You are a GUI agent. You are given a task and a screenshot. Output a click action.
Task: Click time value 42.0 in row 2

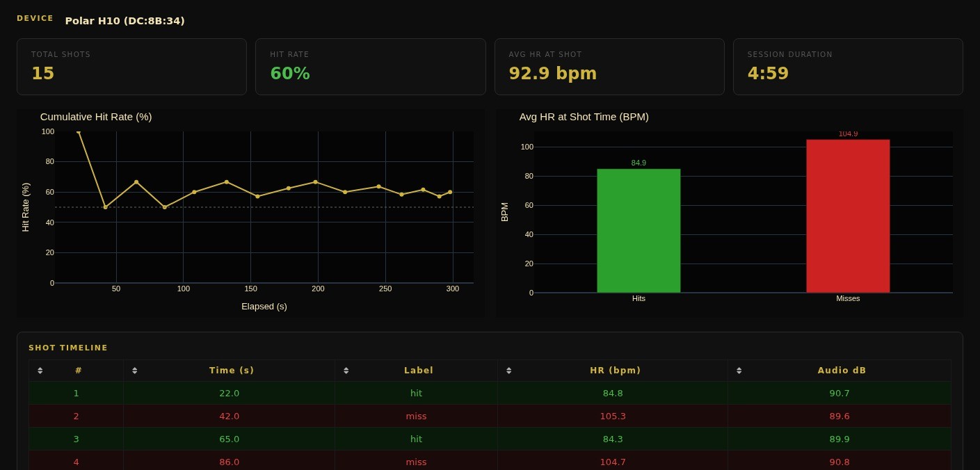[x=230, y=416]
